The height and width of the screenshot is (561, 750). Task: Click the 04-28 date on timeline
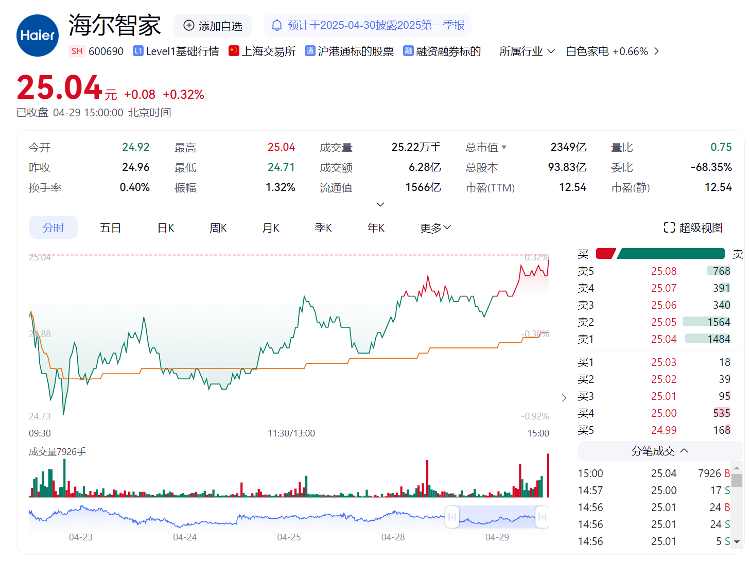(x=393, y=537)
